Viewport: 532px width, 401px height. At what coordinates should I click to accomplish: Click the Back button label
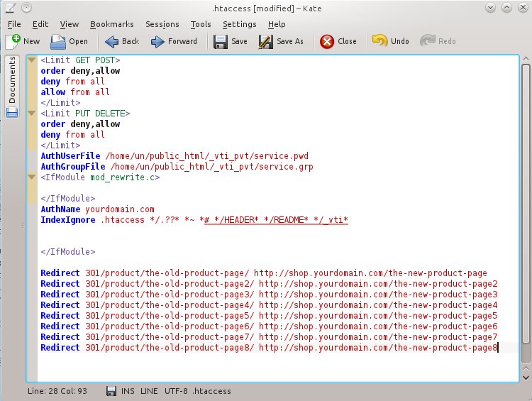[x=131, y=41]
